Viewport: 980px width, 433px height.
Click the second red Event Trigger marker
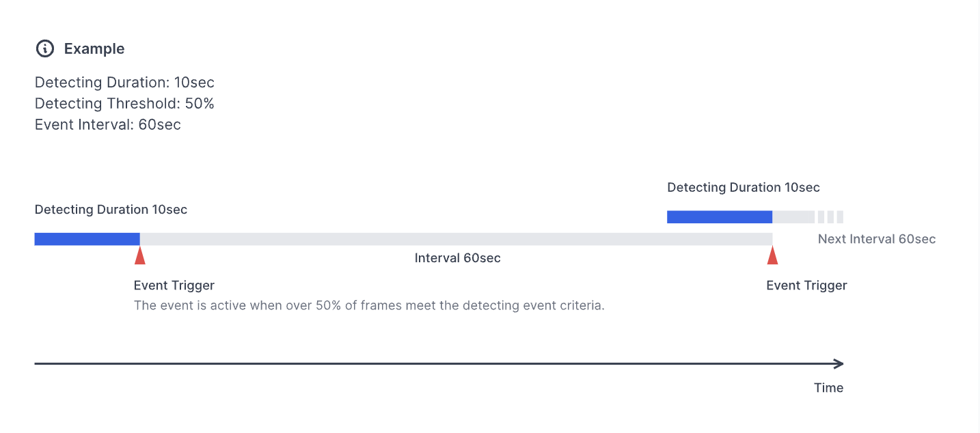pyautogui.click(x=773, y=256)
